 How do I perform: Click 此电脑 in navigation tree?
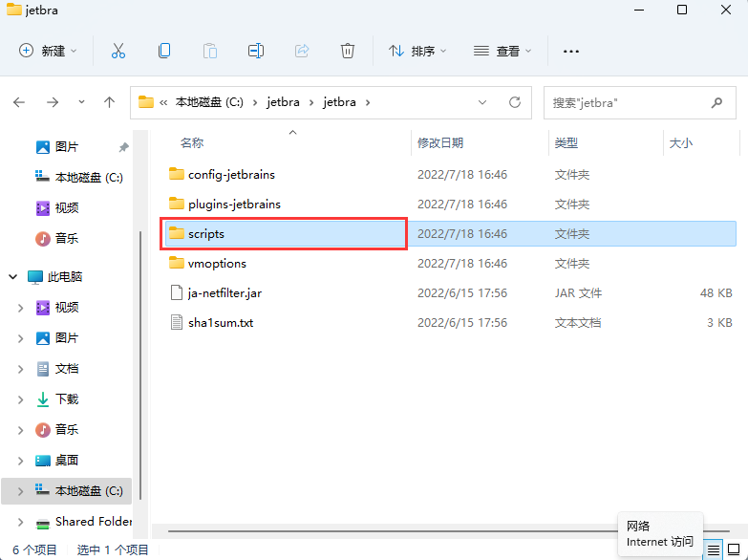54,277
